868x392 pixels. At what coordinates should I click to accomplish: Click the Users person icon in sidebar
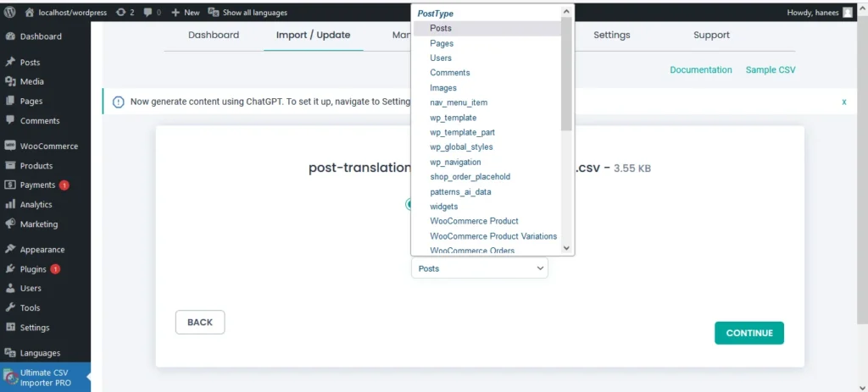point(10,288)
